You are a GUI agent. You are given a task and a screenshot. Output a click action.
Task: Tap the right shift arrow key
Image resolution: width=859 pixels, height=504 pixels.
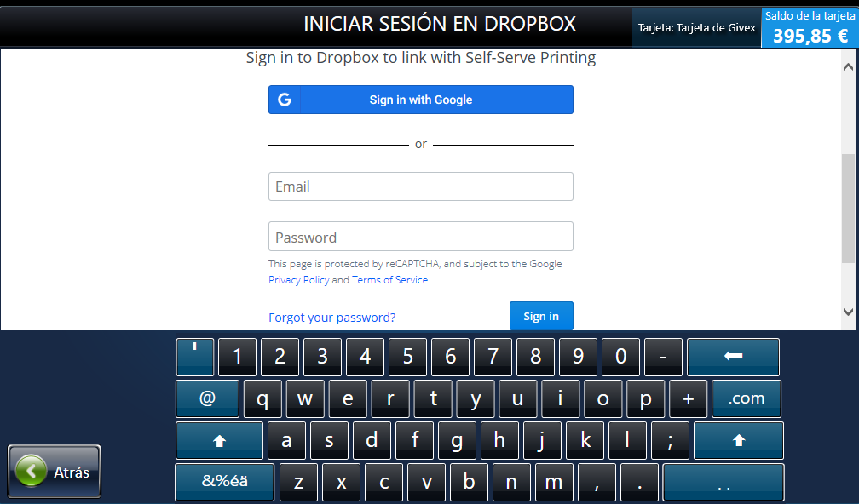(739, 440)
